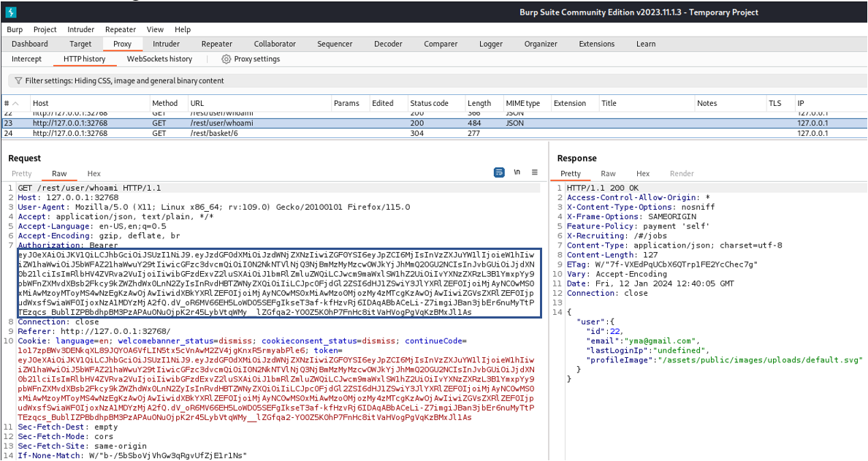868x461 pixels.
Task: Click the filter funnel icon
Action: (x=18, y=81)
